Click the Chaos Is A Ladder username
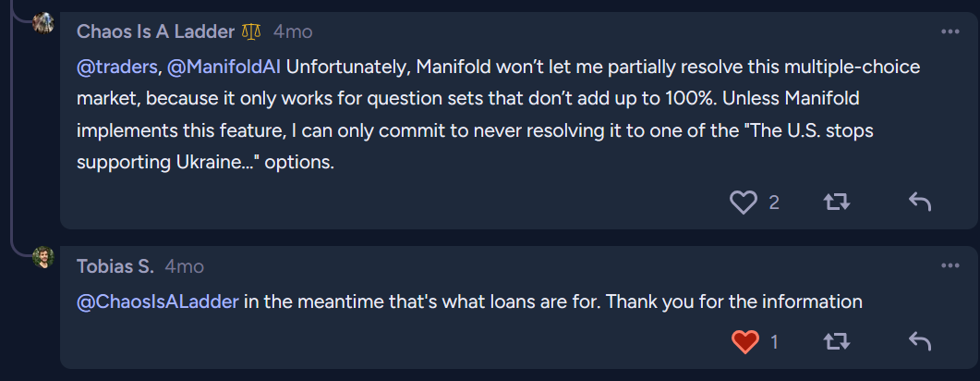 [155, 31]
